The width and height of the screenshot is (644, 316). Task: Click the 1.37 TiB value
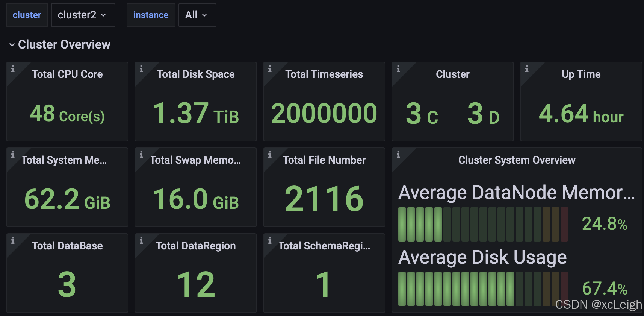pyautogui.click(x=196, y=114)
